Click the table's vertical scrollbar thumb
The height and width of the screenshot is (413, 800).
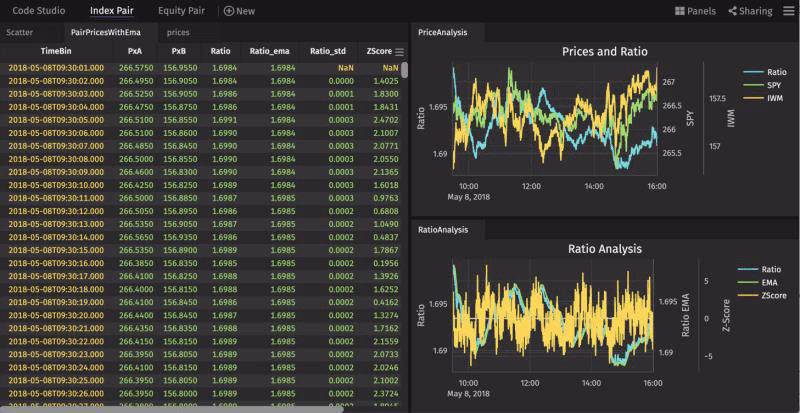[x=405, y=70]
